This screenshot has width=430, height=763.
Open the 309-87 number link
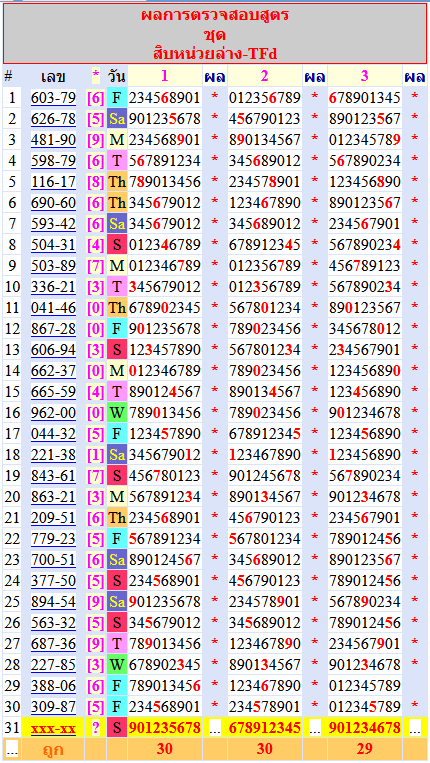(x=54, y=707)
